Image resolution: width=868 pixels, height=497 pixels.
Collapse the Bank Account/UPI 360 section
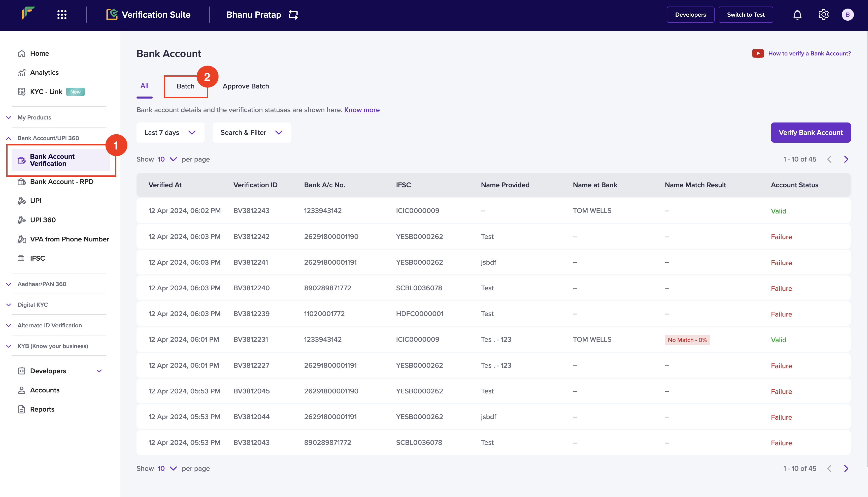(x=48, y=138)
